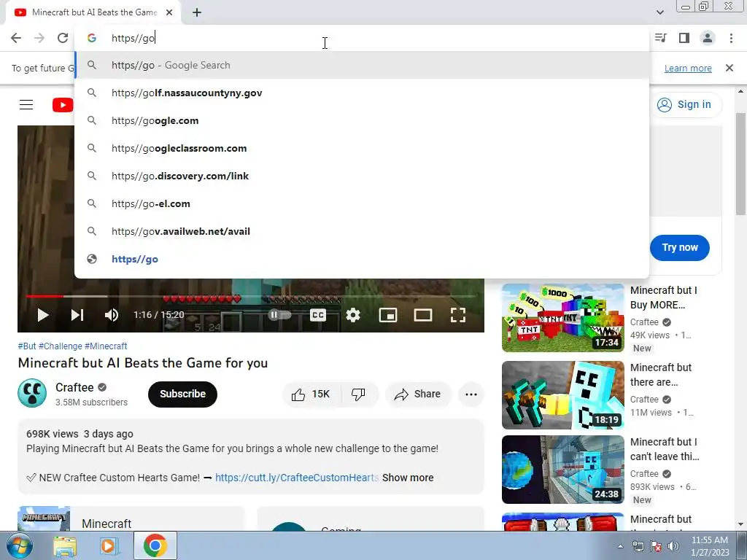Open the Learn more link
Image resolution: width=747 pixels, height=560 pixels.
(x=688, y=68)
